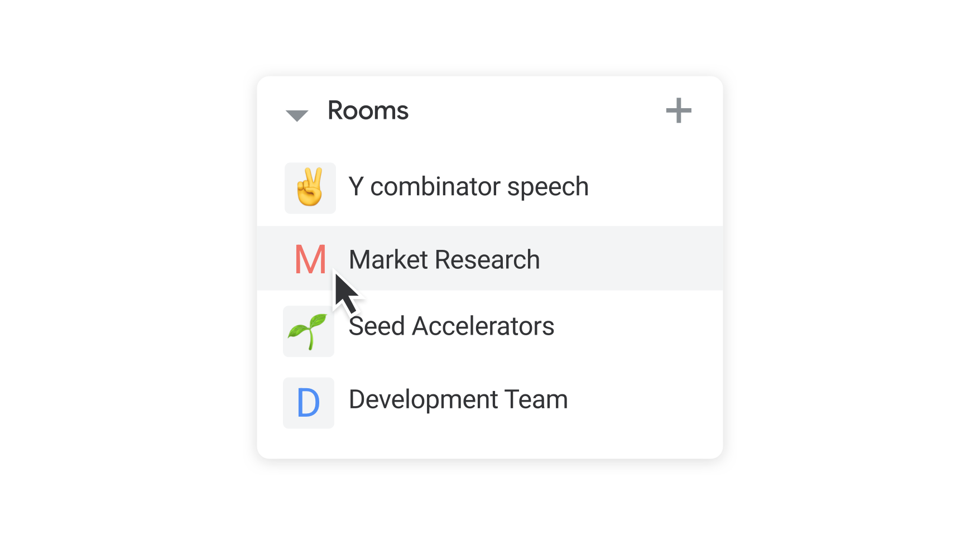Click the word speech in the first room
The width and height of the screenshot is (980, 560).
[548, 188]
